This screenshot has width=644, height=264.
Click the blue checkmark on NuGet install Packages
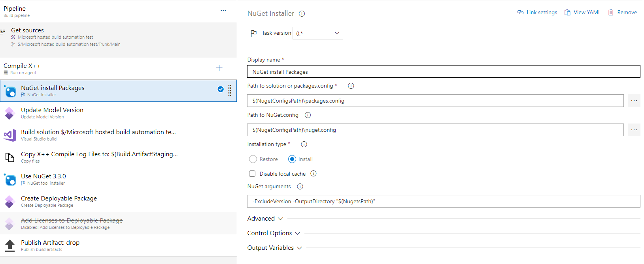[x=221, y=90]
